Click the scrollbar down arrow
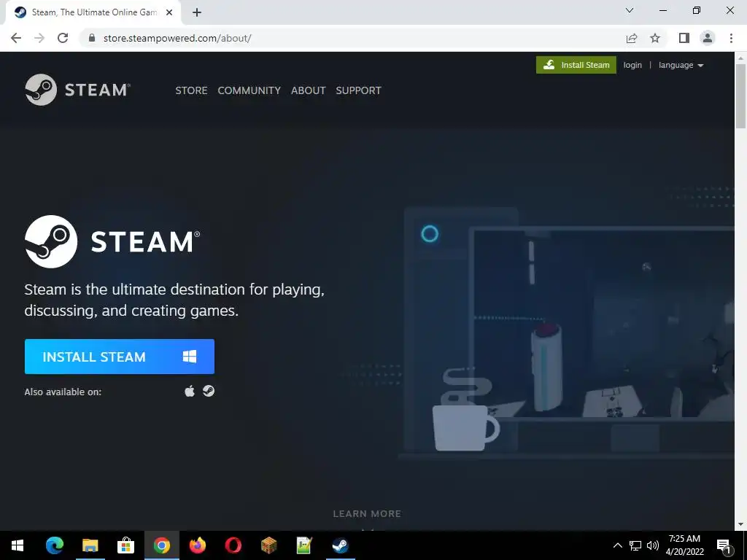Image resolution: width=747 pixels, height=560 pixels. 740,524
